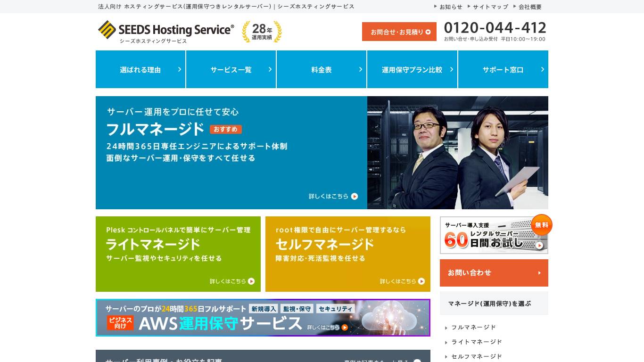644x362 pixels.
Task: Click 詳しくはこちら in ライトマネージド card
Action: click(228, 281)
